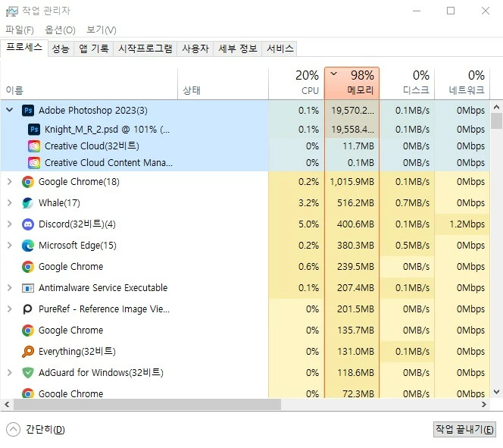503x448 pixels.
Task: Click the Everything(32비트) search icon
Action: [x=28, y=352]
